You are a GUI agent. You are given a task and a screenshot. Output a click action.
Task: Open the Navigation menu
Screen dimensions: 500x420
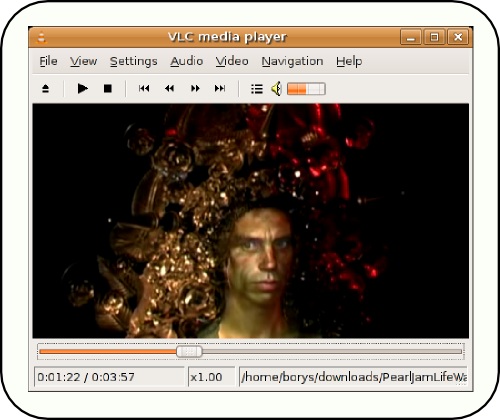(292, 62)
